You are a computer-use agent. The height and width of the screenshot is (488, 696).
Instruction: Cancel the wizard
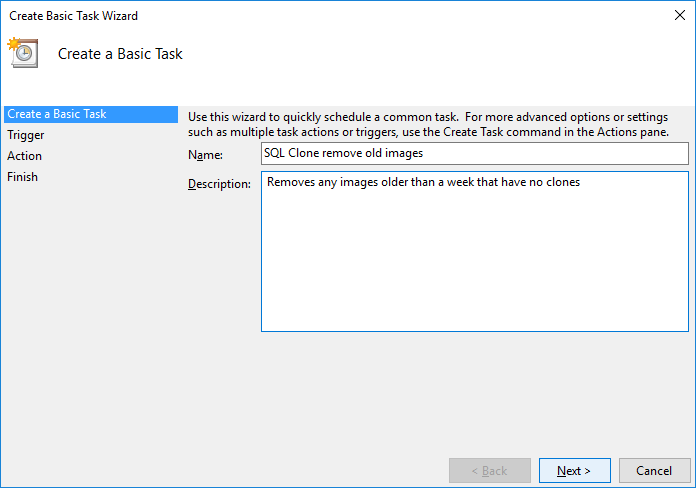(653, 470)
